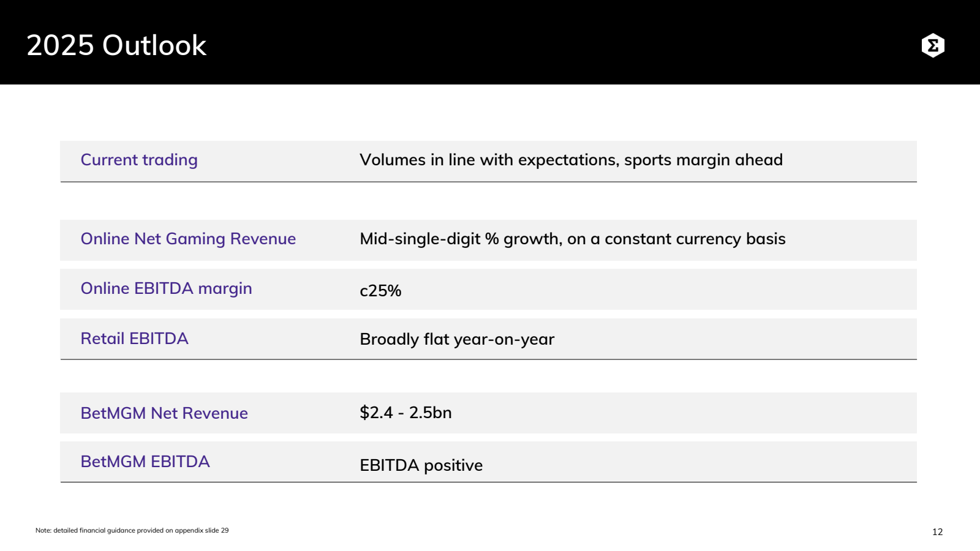Screen dimensions: 980x551
Task: Click the 2025 Outlook slide title
Action: click(x=116, y=45)
